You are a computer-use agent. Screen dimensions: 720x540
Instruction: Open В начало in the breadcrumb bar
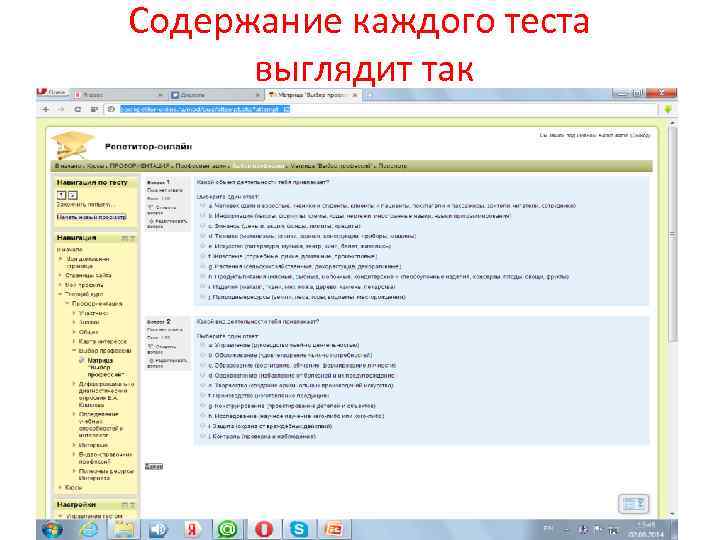tap(68, 166)
